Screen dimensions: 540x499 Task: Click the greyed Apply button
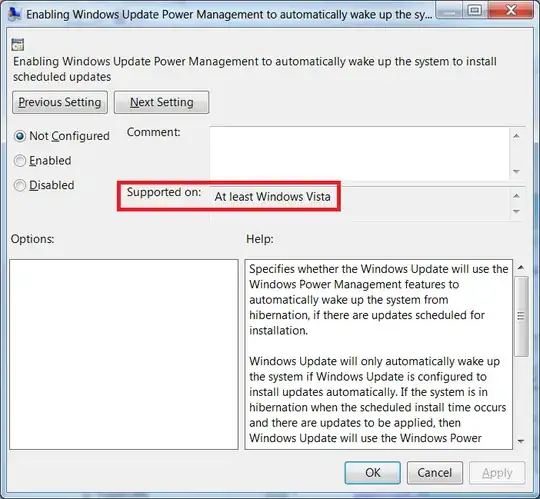tap(497, 472)
